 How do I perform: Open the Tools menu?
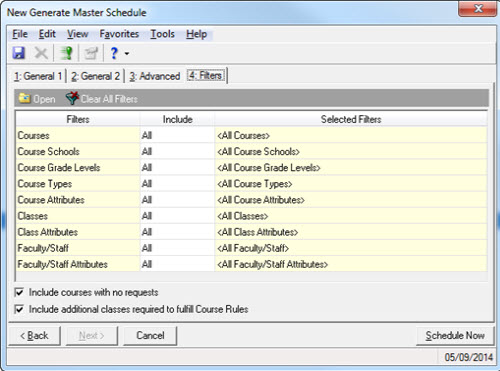coord(162,34)
